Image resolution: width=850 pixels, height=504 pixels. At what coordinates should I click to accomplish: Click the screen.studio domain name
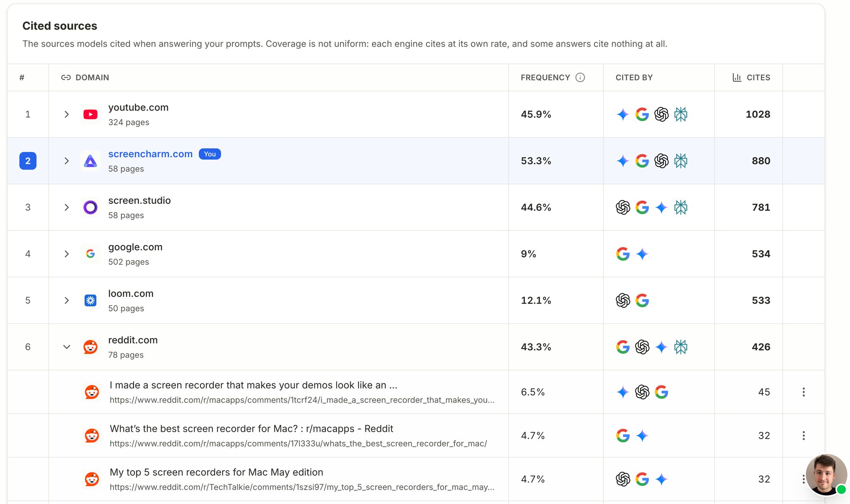tap(139, 201)
